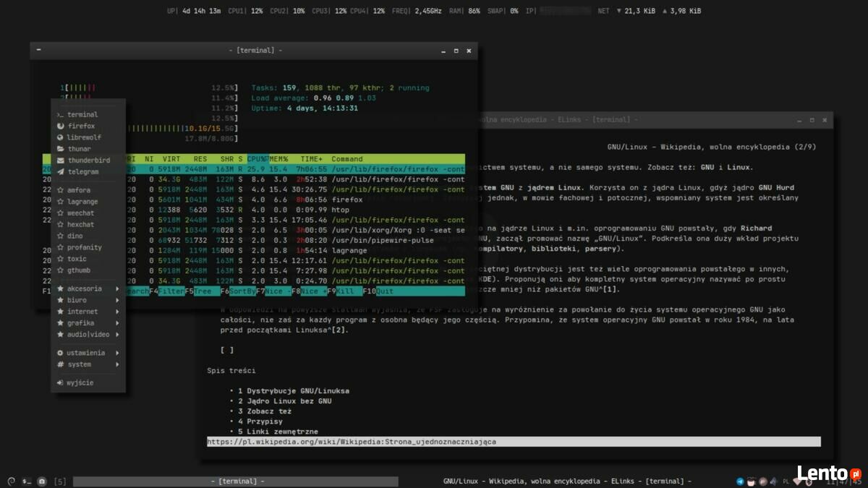Image resolution: width=868 pixels, height=488 pixels.
Task: Expand the internet submenu
Action: tap(88, 312)
